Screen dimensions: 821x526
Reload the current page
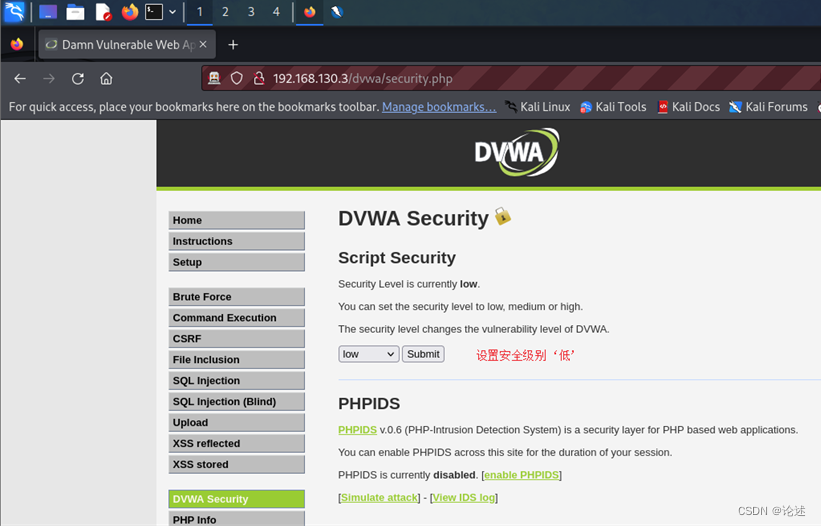click(x=77, y=79)
